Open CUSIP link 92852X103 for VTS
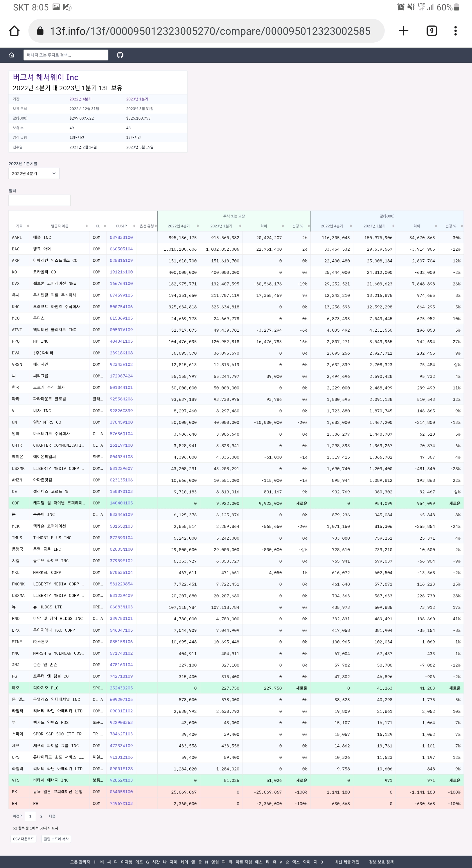472x868 pixels. click(121, 780)
